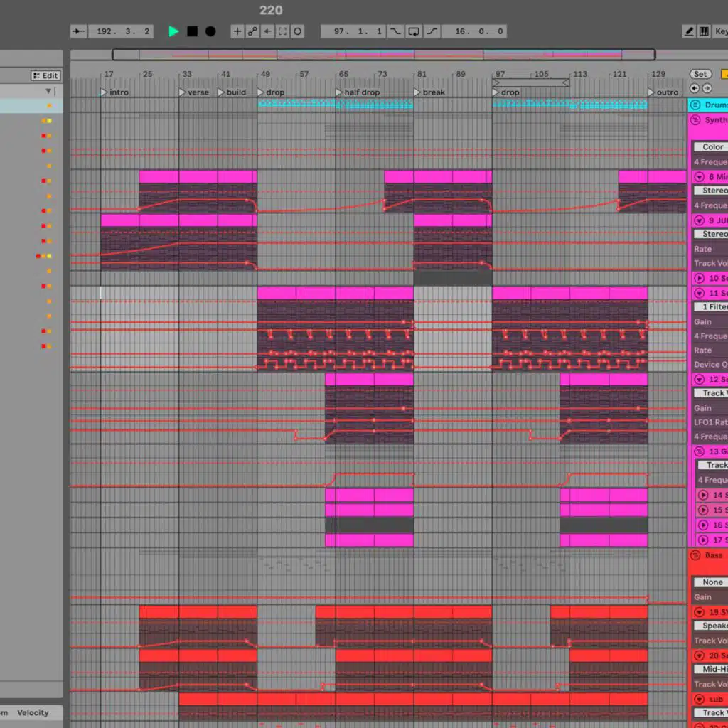Open the triangle dropdown below Edit
Screen dimensions: 728x728
48,91
